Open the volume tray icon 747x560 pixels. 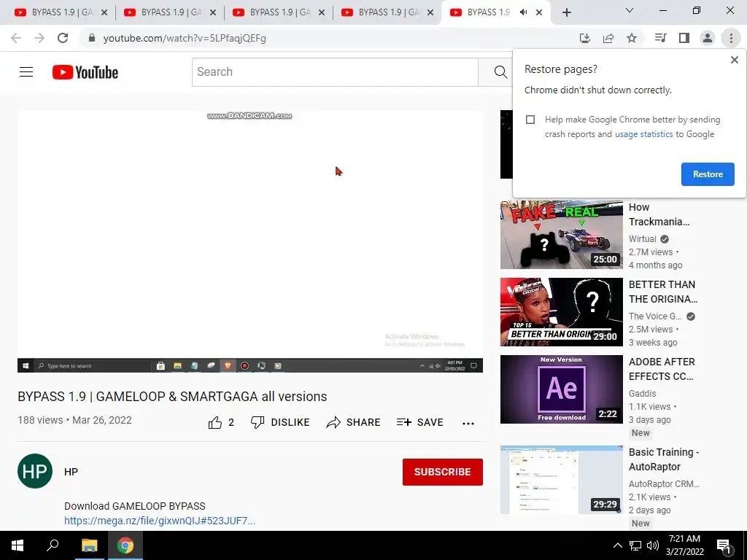(653, 545)
